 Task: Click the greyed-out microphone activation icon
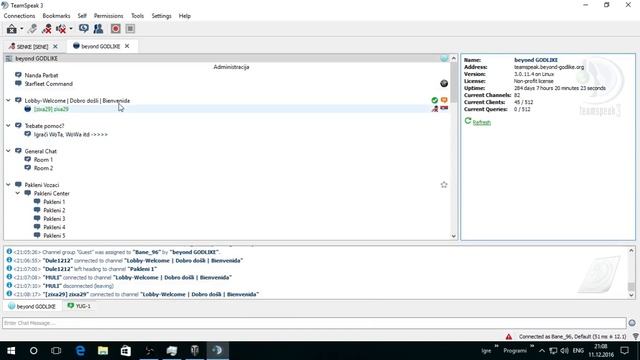(32, 29)
